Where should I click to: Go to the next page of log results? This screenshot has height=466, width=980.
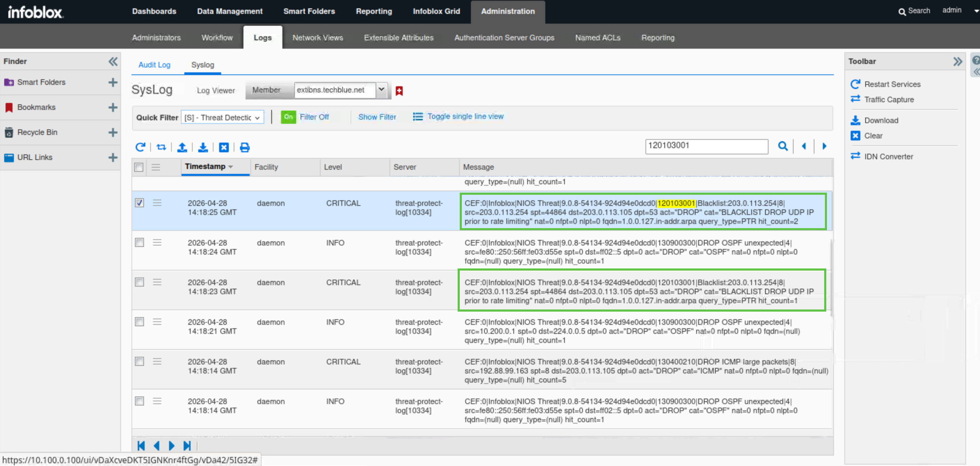click(x=171, y=445)
